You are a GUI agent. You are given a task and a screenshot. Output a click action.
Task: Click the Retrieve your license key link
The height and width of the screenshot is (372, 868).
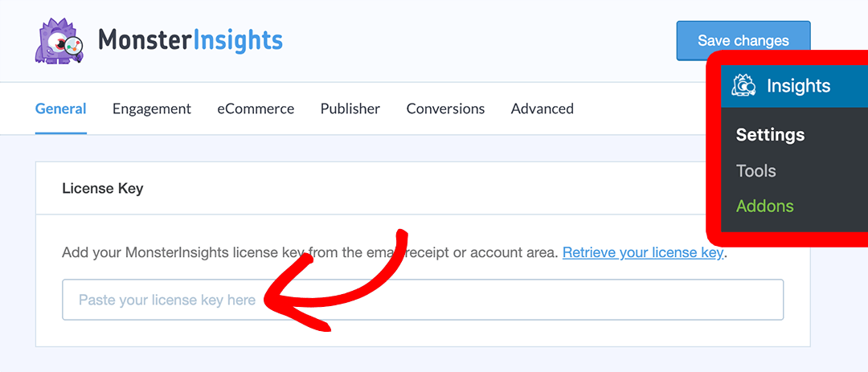(643, 252)
